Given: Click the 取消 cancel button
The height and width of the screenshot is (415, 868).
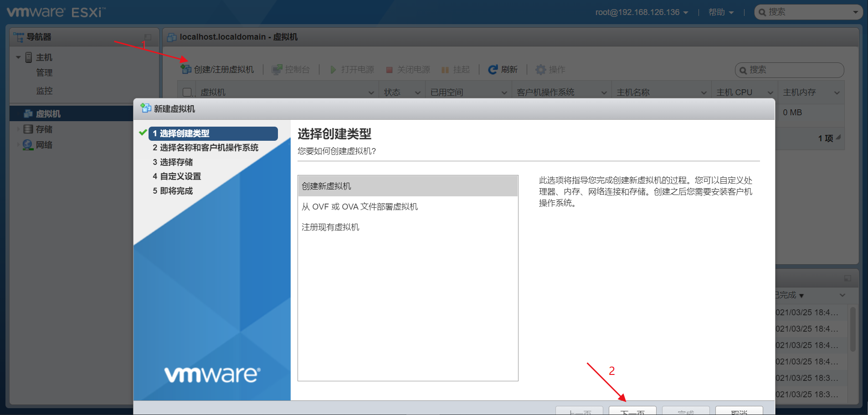Looking at the screenshot, I should pyautogui.click(x=739, y=410).
